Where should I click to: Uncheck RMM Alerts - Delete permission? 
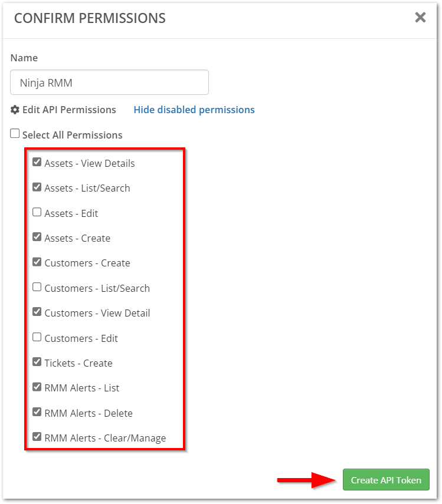coord(37,412)
